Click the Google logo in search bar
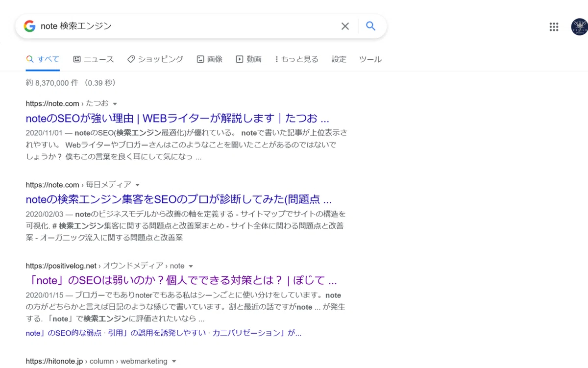The height and width of the screenshot is (368, 588). (29, 26)
